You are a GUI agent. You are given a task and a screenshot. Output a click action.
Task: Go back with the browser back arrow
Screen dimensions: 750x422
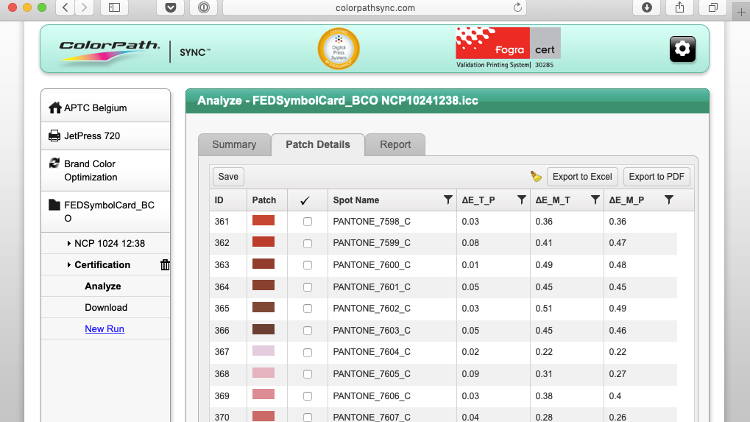click(x=65, y=7)
